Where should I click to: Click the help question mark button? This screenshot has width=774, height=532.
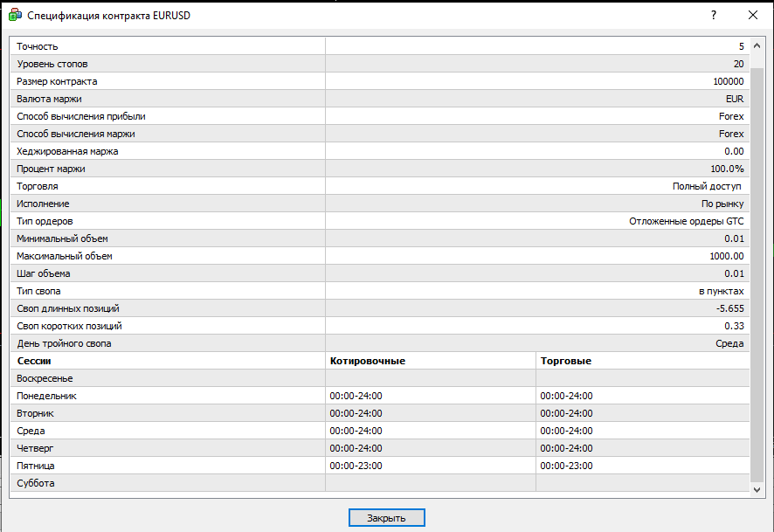tap(713, 15)
